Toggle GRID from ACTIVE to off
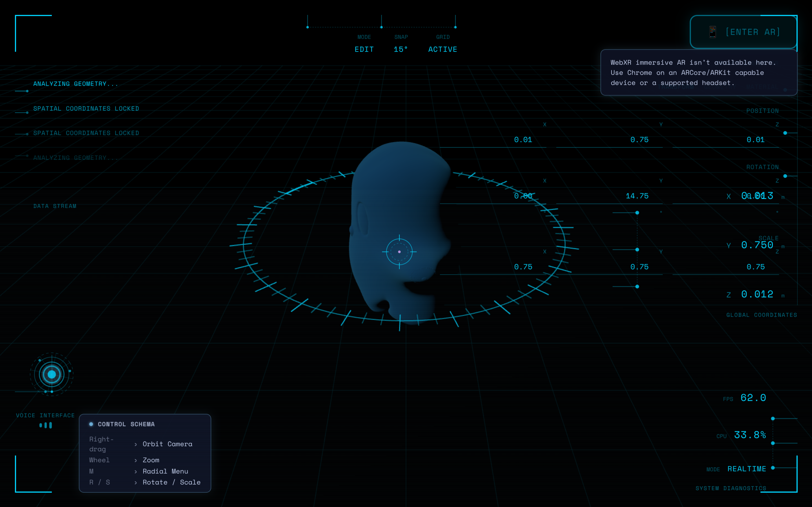 coord(442,49)
